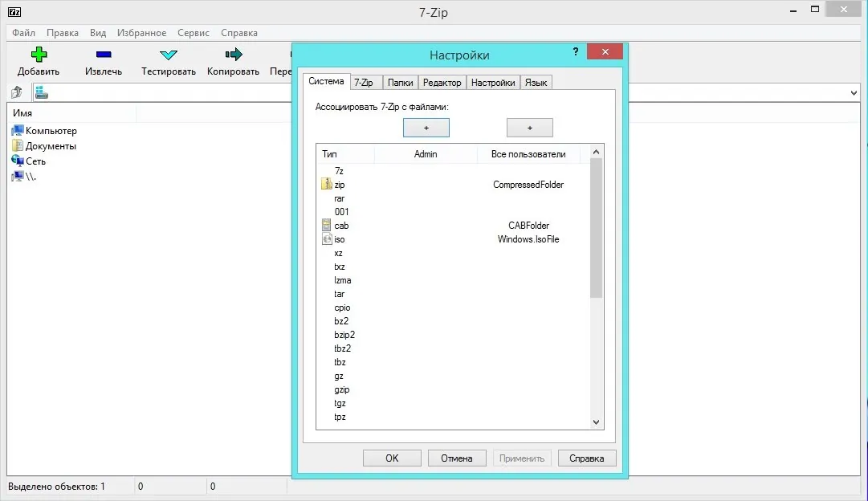Close the Настройки dialog with red X
This screenshot has width=868, height=501.
click(605, 51)
